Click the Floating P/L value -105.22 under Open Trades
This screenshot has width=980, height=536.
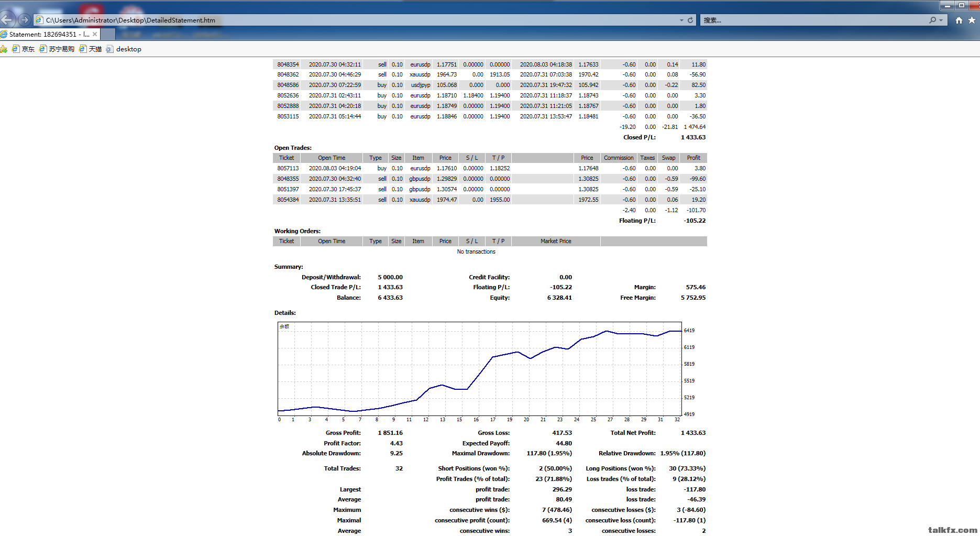[x=695, y=221]
